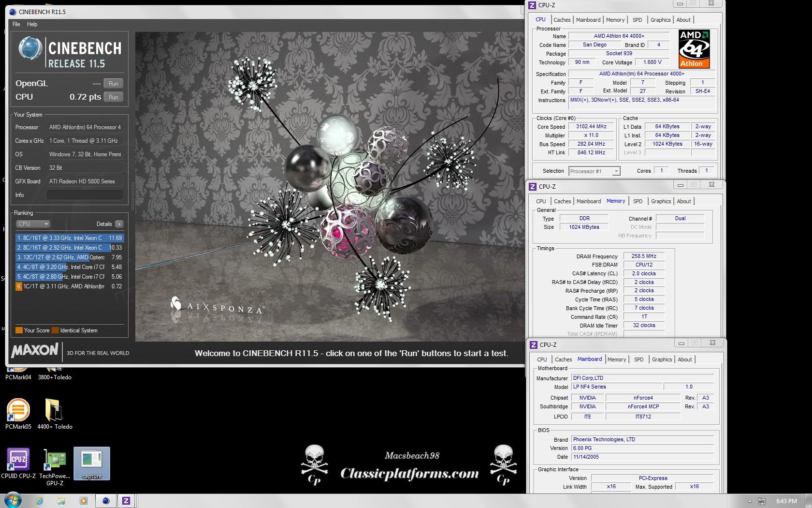Open Windows Media Player from taskbar
Viewport: 812px width, 508px height.
pyautogui.click(x=83, y=501)
